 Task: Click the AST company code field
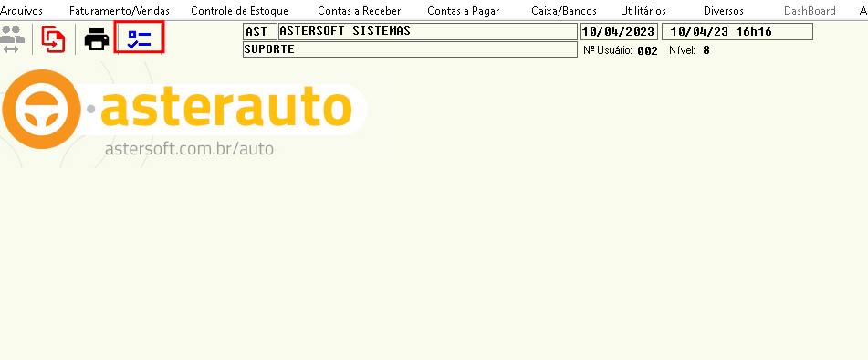tap(259, 32)
